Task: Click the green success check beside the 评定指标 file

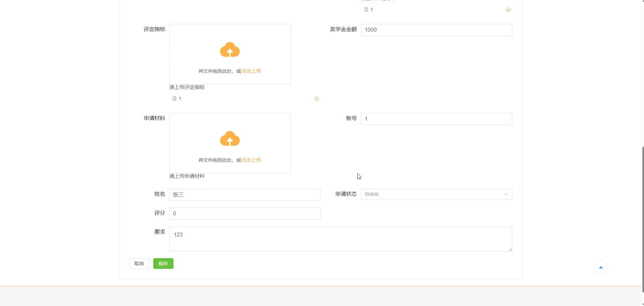Action: pos(316,99)
